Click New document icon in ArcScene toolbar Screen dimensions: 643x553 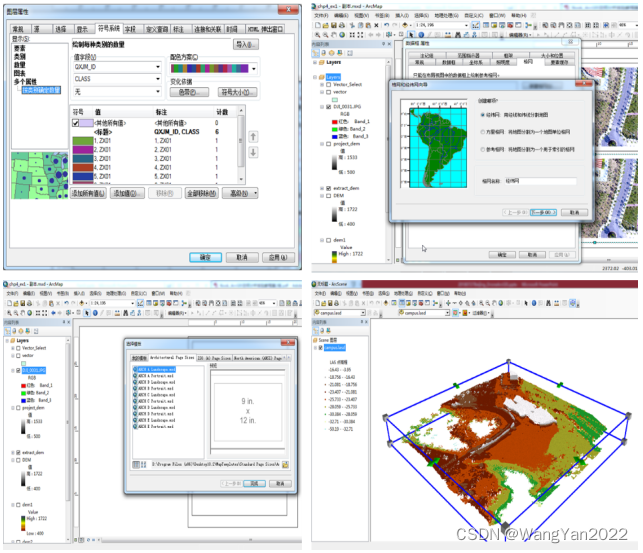tap(317, 303)
